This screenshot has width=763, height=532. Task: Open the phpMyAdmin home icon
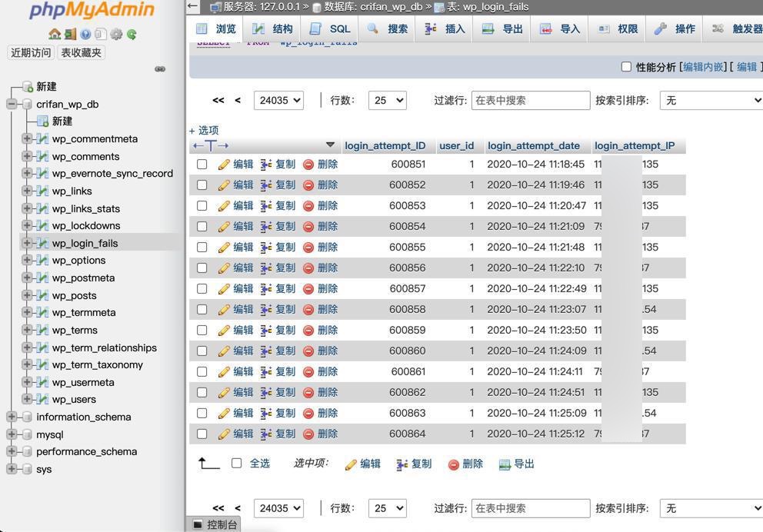(x=55, y=34)
